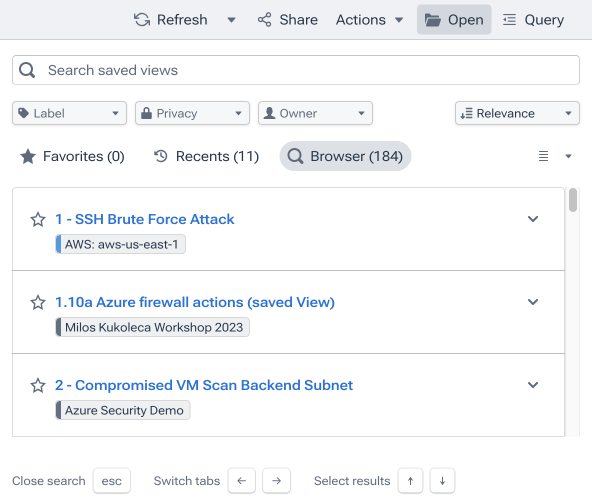
Task: Click the Open folder button
Action: coord(454,20)
